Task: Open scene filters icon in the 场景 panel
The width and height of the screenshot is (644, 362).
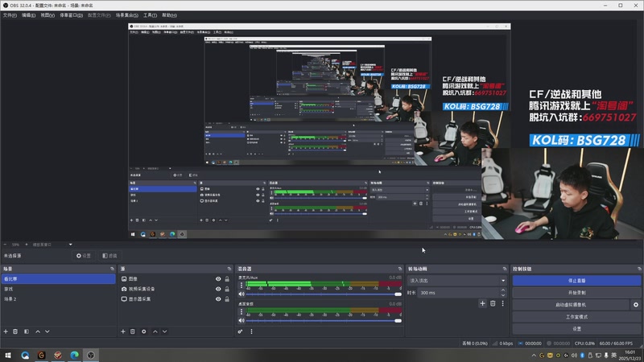Action: pyautogui.click(x=27, y=331)
